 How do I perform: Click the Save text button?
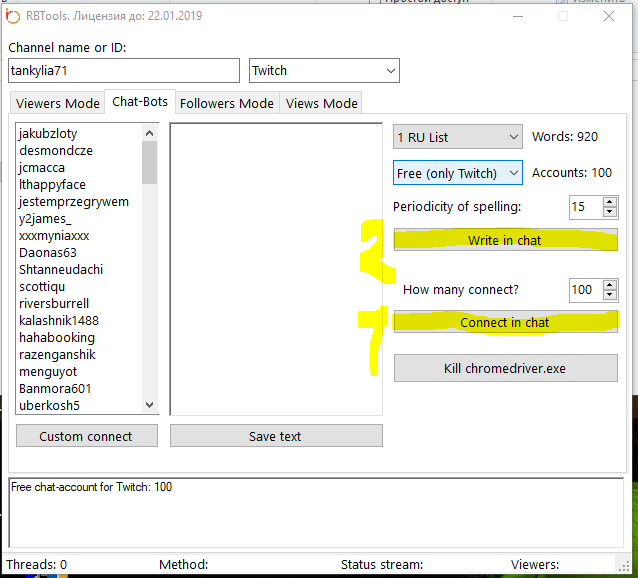pyautogui.click(x=275, y=436)
